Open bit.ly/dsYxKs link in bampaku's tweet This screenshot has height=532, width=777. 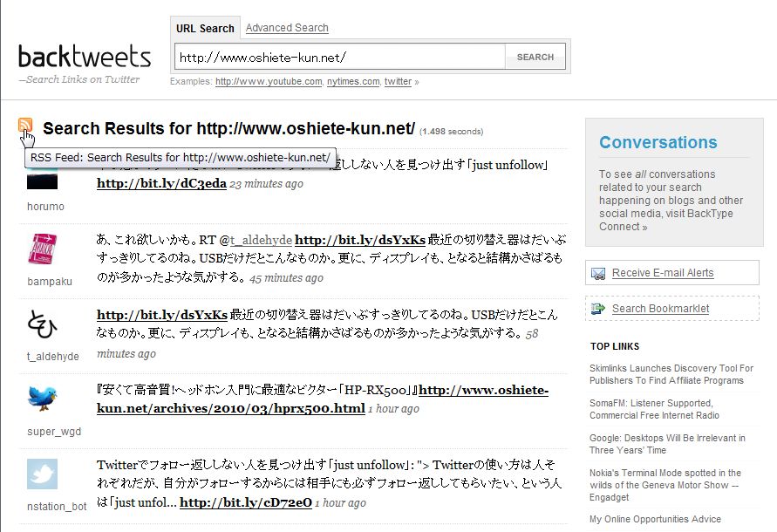point(360,240)
